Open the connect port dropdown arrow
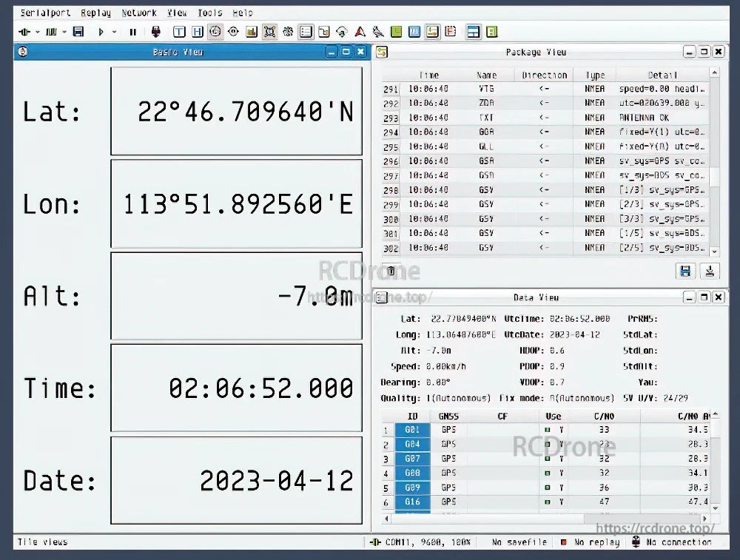Screen dimensions: 740x560 click(x=37, y=32)
